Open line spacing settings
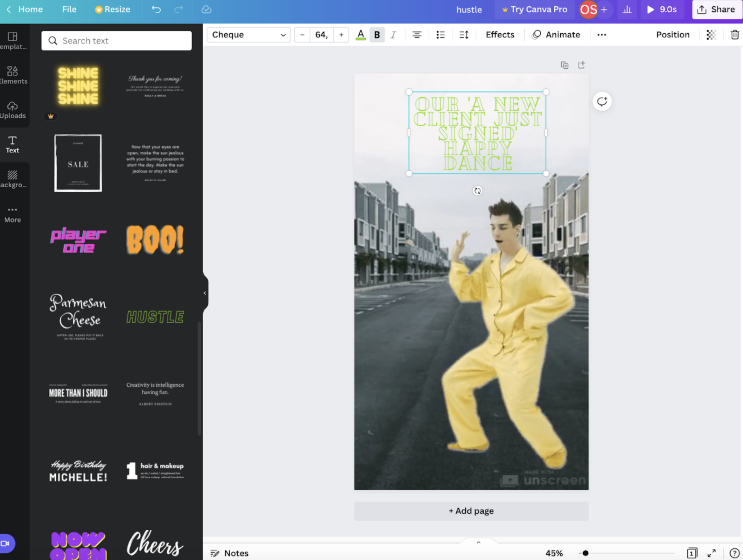Image resolution: width=743 pixels, height=560 pixels. tap(464, 35)
